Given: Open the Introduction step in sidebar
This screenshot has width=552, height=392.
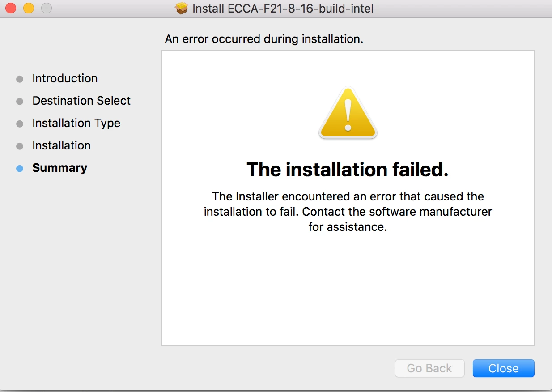Looking at the screenshot, I should pyautogui.click(x=65, y=78).
